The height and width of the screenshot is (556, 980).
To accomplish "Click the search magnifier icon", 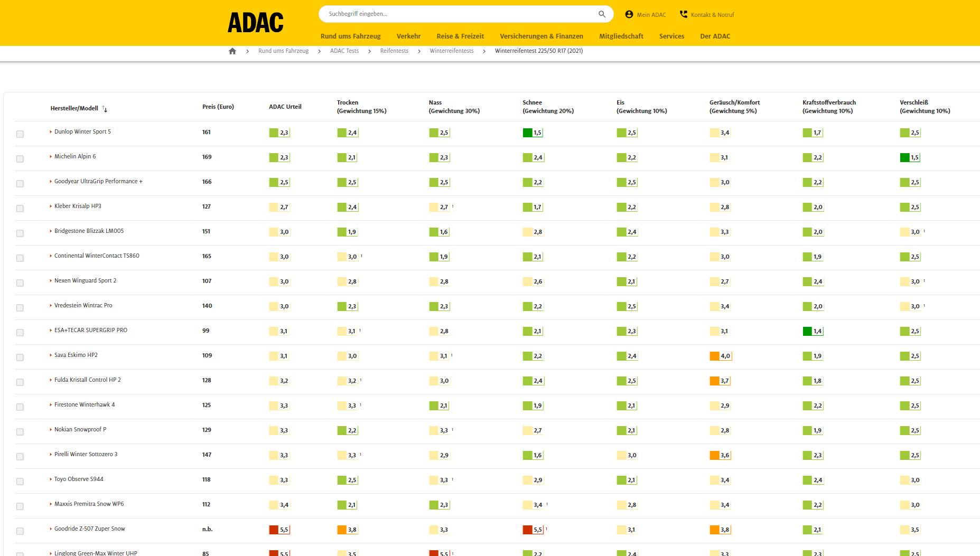I will pos(602,14).
